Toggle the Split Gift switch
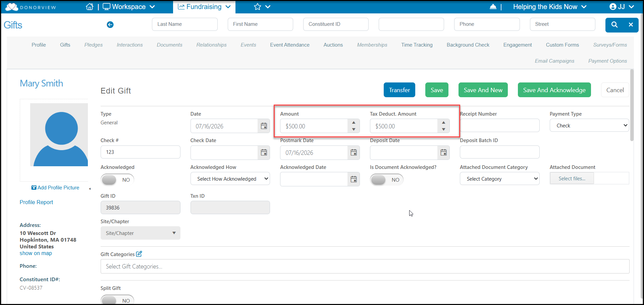This screenshot has width=644, height=305. (117, 300)
